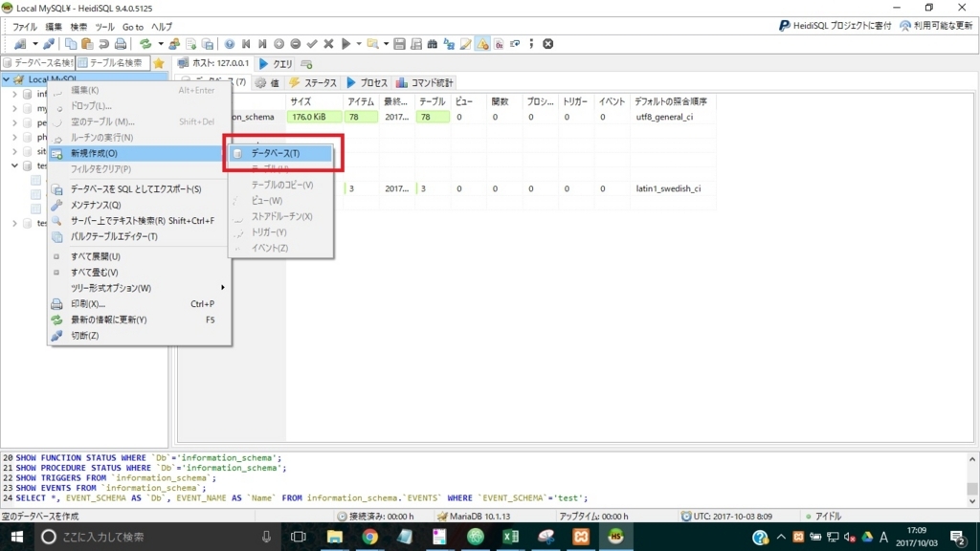980x551 pixels.
Task: Expand the 'inf' database tree node
Action: pos(15,94)
